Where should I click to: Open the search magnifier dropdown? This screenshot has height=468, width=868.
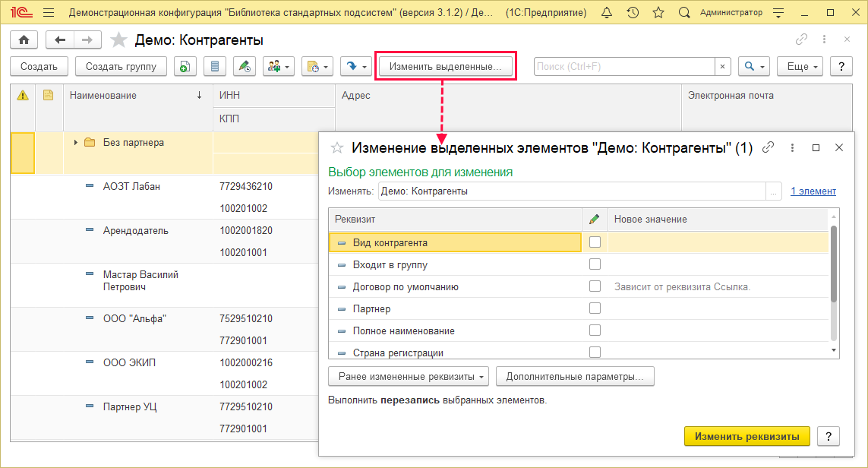click(x=754, y=66)
